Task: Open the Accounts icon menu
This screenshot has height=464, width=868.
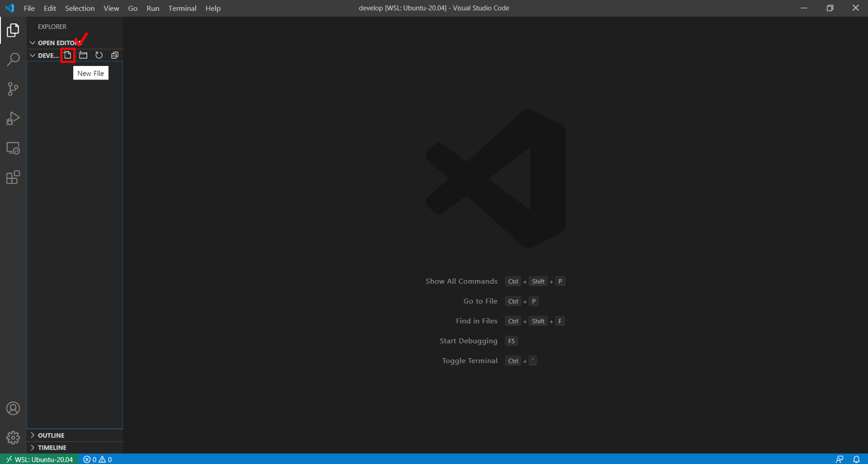Action: tap(13, 408)
